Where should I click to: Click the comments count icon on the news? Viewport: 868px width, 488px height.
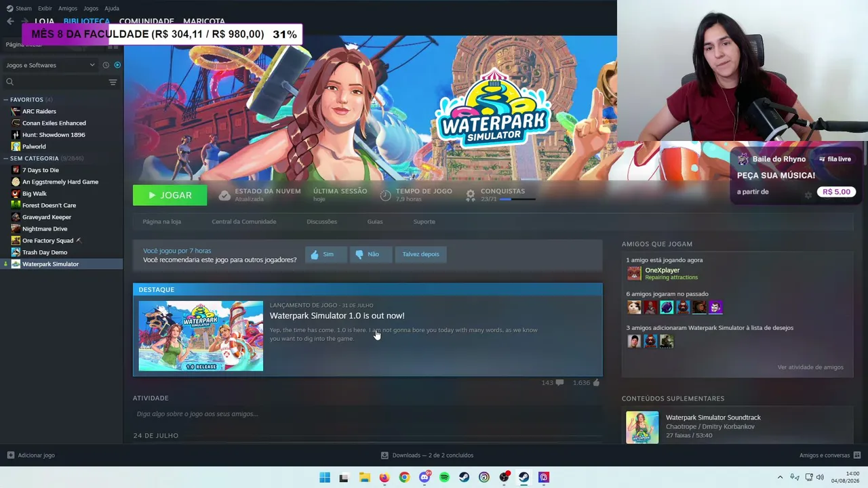(559, 383)
